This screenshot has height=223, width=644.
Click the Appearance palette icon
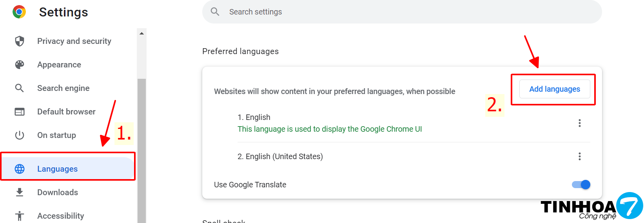pos(20,65)
